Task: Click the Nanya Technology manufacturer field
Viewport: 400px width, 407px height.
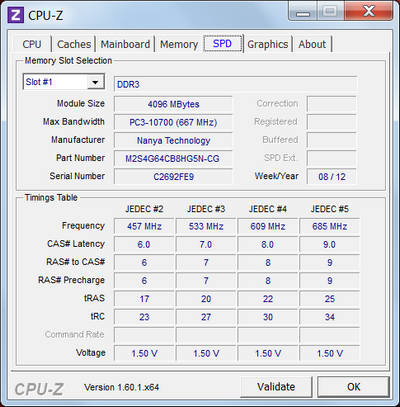Action: [x=173, y=140]
